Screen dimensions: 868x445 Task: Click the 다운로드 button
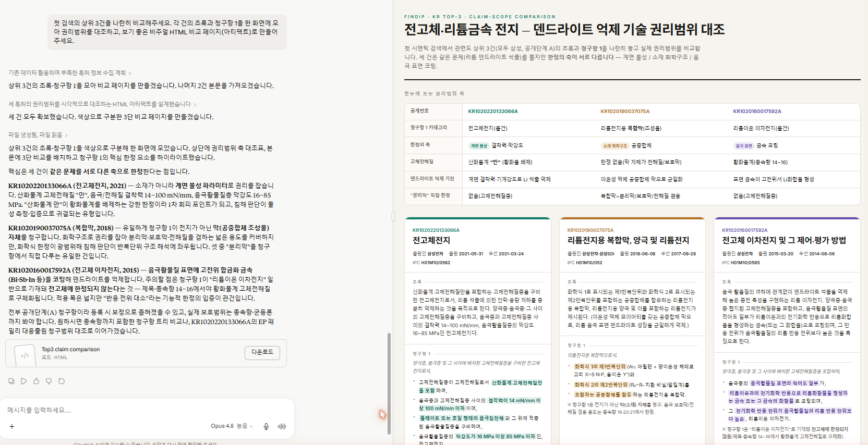[x=262, y=352]
